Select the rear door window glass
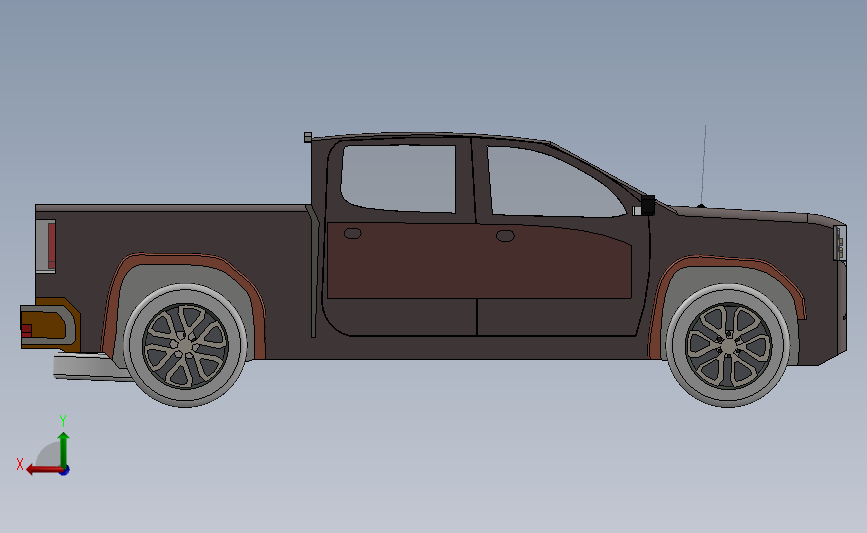867x533 pixels. coord(399,178)
